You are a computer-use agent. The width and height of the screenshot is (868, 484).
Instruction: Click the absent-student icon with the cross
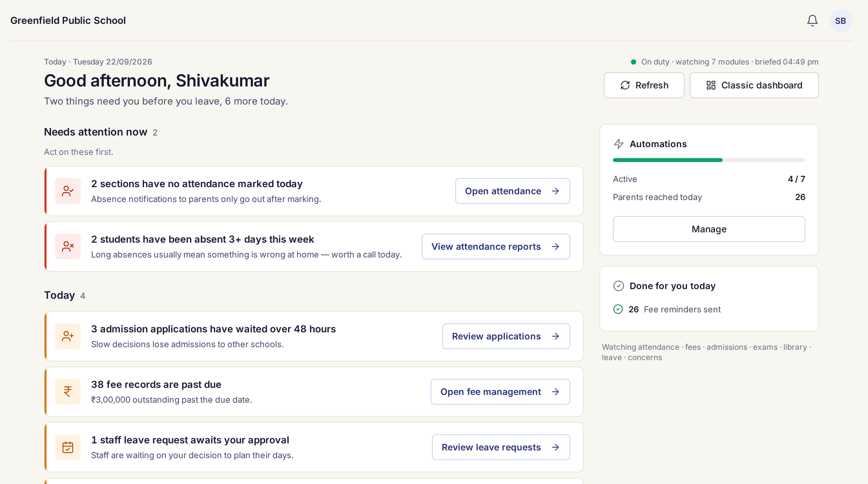point(68,247)
